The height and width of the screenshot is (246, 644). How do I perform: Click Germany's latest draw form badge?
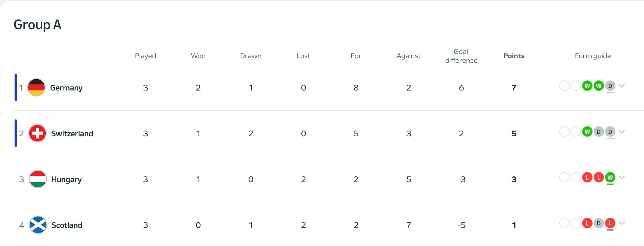[610, 86]
